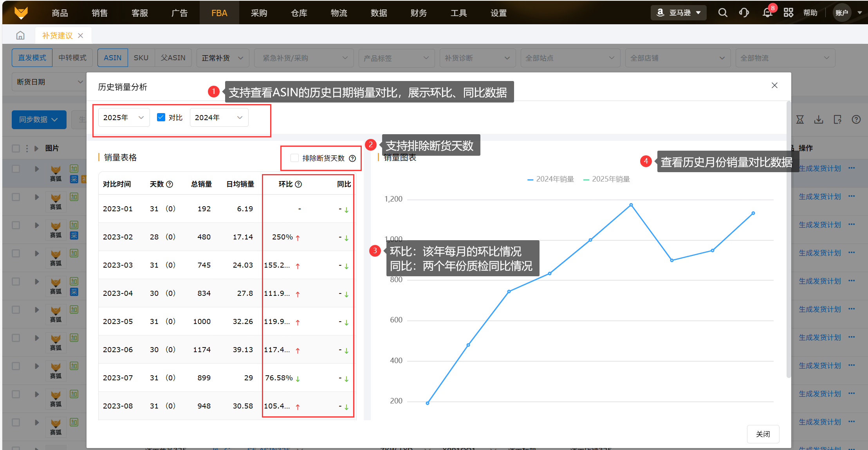Click the 同步数据 button
The image size is (868, 450).
(38, 120)
